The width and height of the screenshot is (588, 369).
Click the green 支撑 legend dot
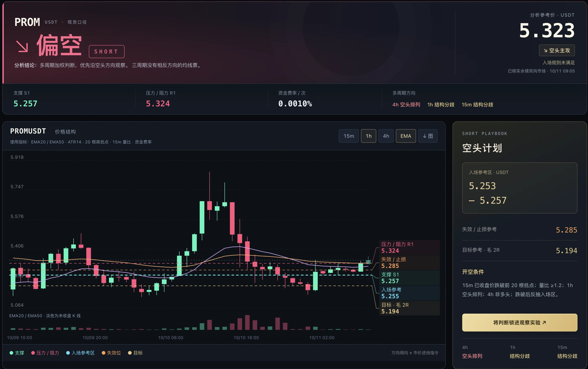[11, 353]
